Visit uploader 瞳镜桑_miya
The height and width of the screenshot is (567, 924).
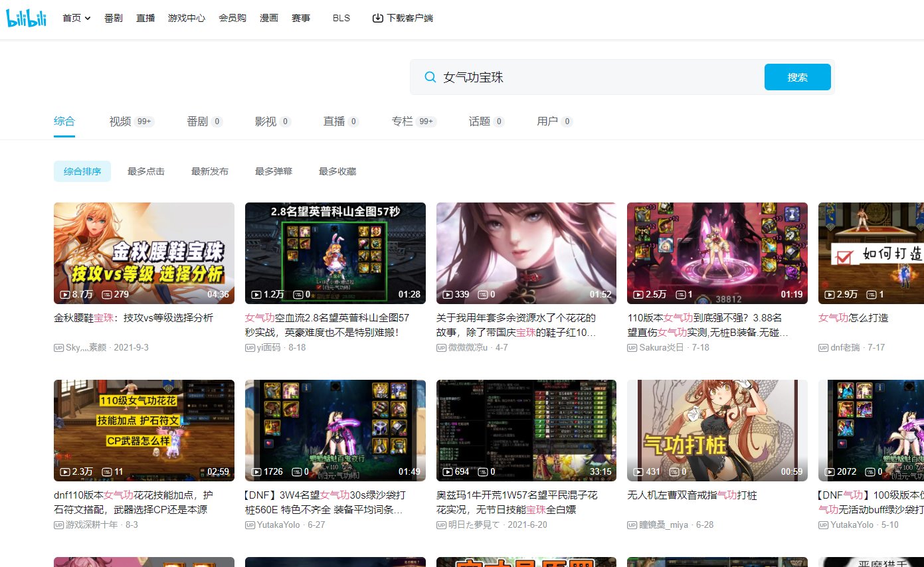tap(664, 525)
